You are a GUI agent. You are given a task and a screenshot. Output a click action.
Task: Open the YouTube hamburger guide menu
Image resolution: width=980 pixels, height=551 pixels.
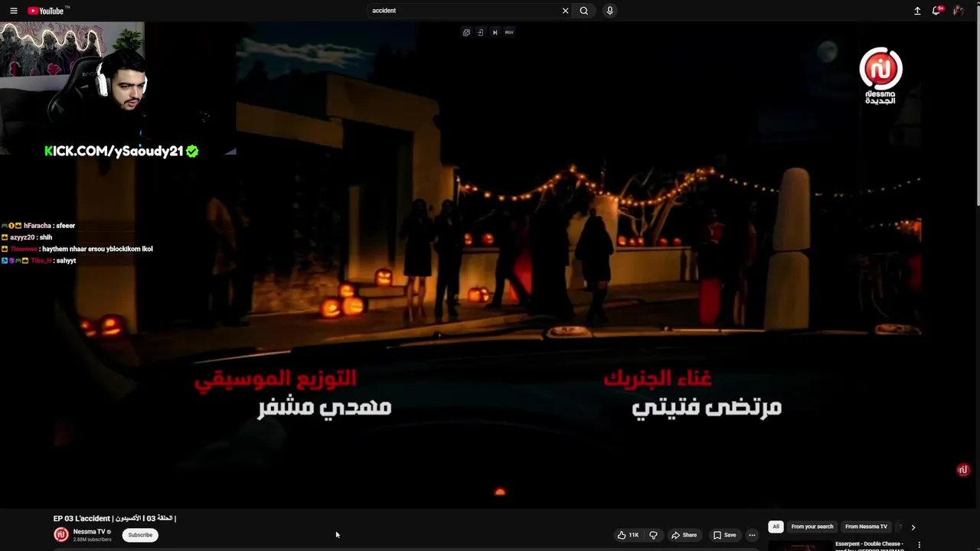click(x=13, y=11)
